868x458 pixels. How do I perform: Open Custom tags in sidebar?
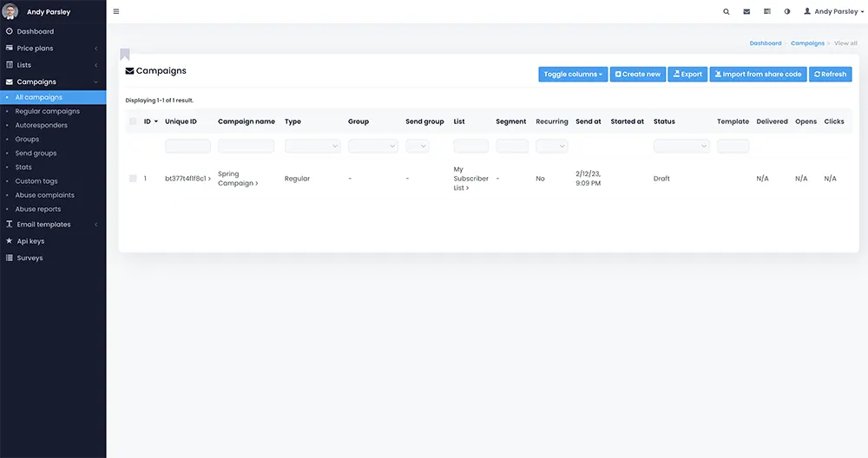36,181
